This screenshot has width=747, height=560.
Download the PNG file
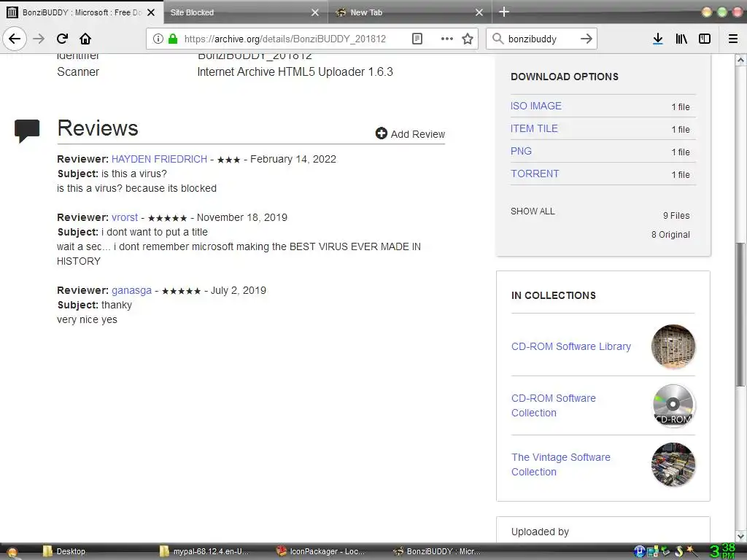coord(521,151)
